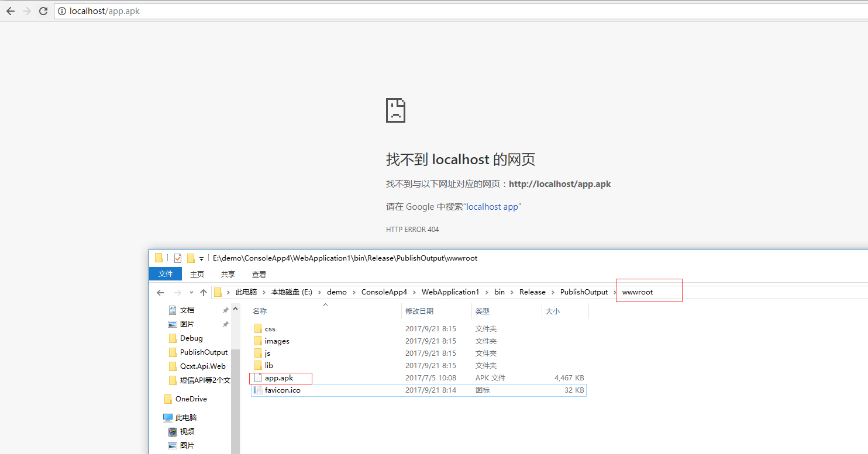Expand chevron after PublishOutput in breadcrumb
The height and width of the screenshot is (454, 868).
click(x=615, y=292)
